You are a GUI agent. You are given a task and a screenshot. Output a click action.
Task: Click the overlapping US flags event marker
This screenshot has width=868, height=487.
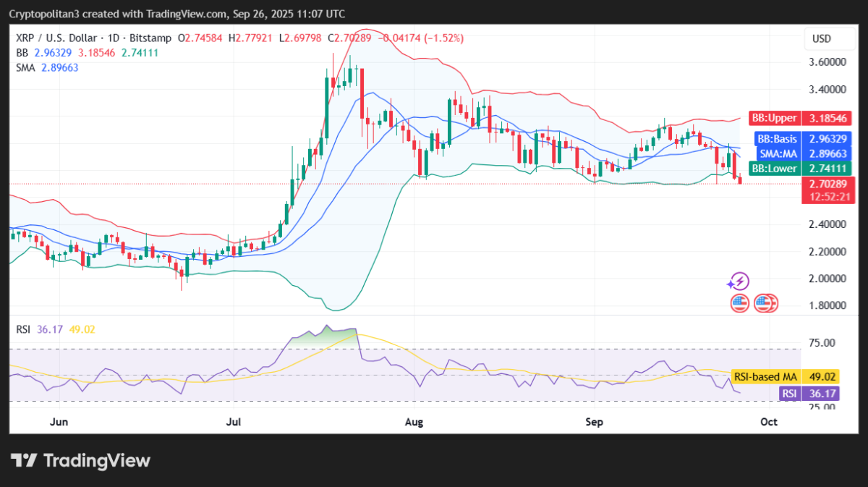coord(765,303)
